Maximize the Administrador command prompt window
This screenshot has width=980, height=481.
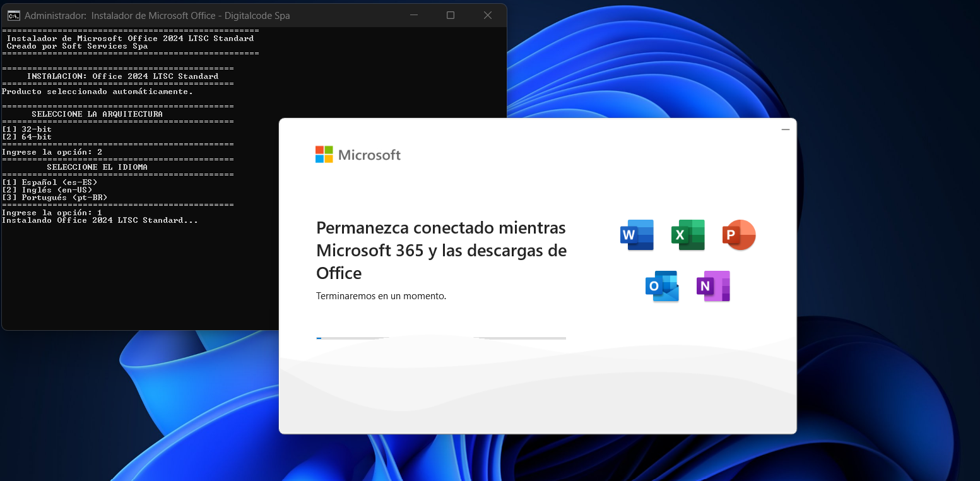tap(451, 15)
